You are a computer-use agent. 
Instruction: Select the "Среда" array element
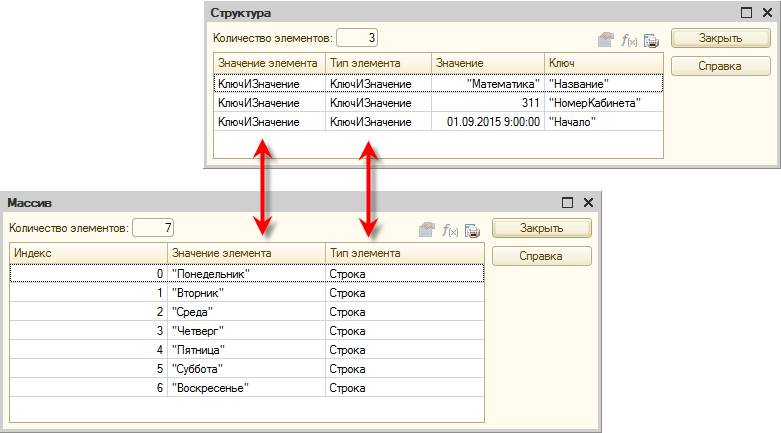click(x=246, y=311)
